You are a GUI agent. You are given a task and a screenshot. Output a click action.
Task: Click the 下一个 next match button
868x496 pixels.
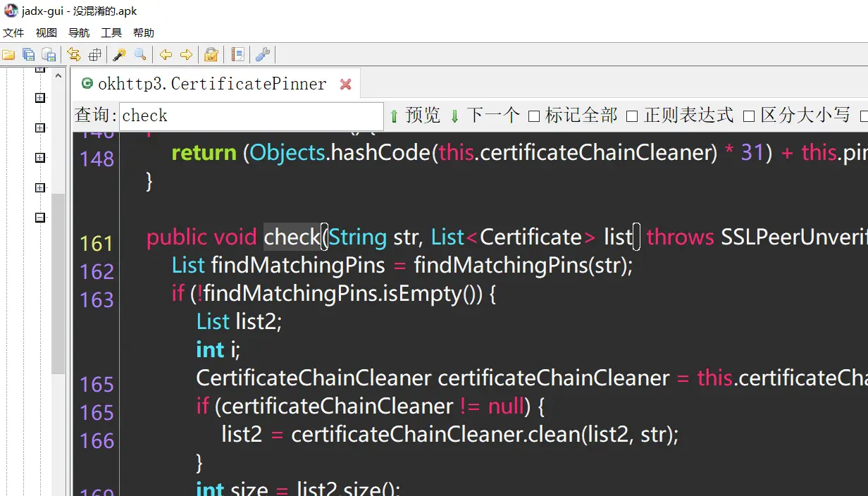[485, 116]
